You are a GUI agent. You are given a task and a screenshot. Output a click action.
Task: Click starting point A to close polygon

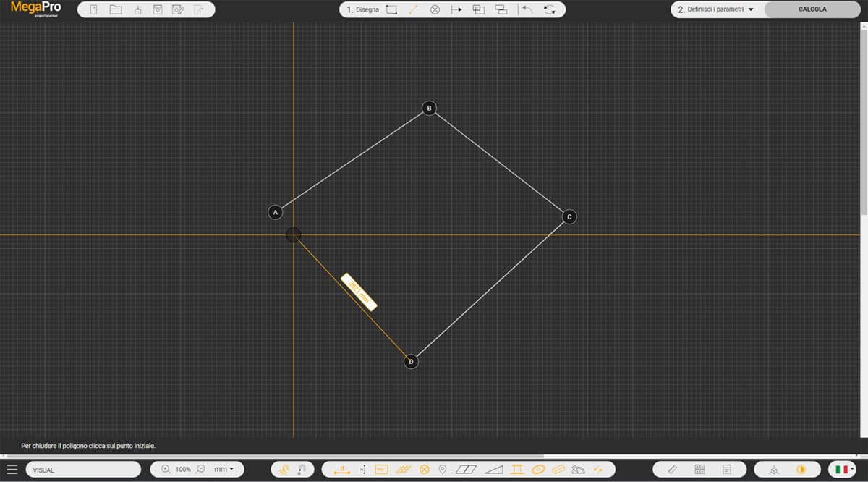click(275, 212)
